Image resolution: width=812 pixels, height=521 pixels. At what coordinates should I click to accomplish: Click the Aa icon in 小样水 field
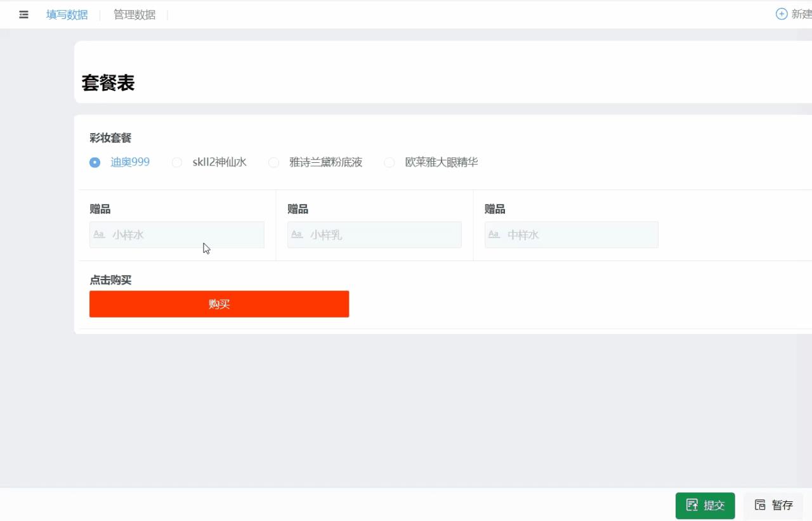(x=100, y=235)
